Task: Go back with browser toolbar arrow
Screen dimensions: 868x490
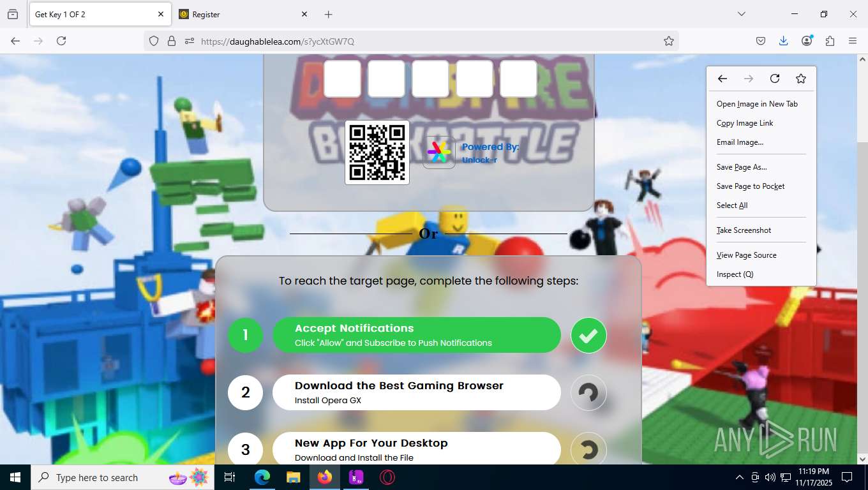Action: [15, 41]
